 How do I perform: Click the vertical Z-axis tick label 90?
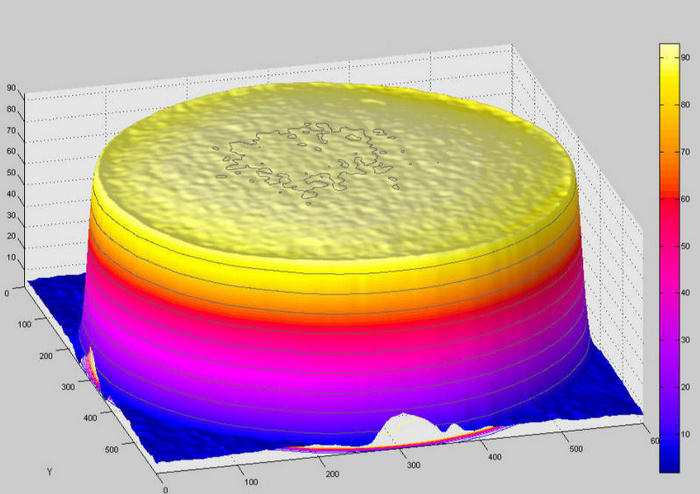pos(10,85)
